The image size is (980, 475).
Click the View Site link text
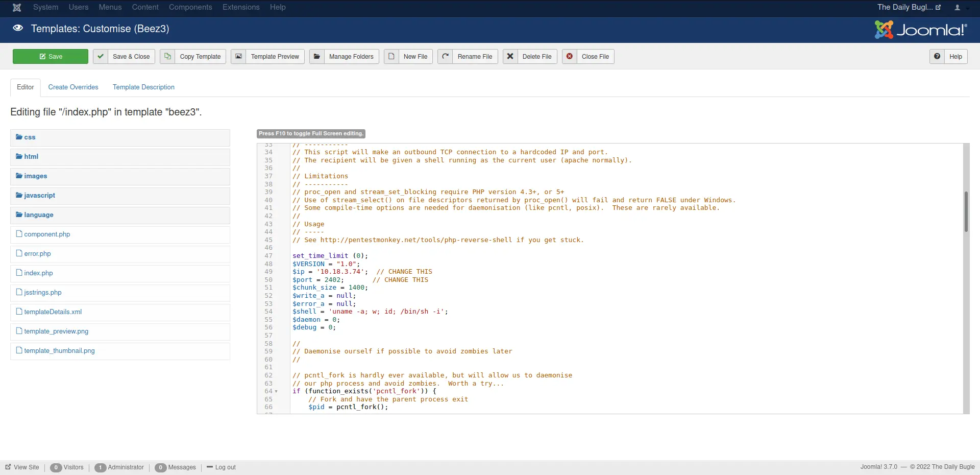(27, 467)
